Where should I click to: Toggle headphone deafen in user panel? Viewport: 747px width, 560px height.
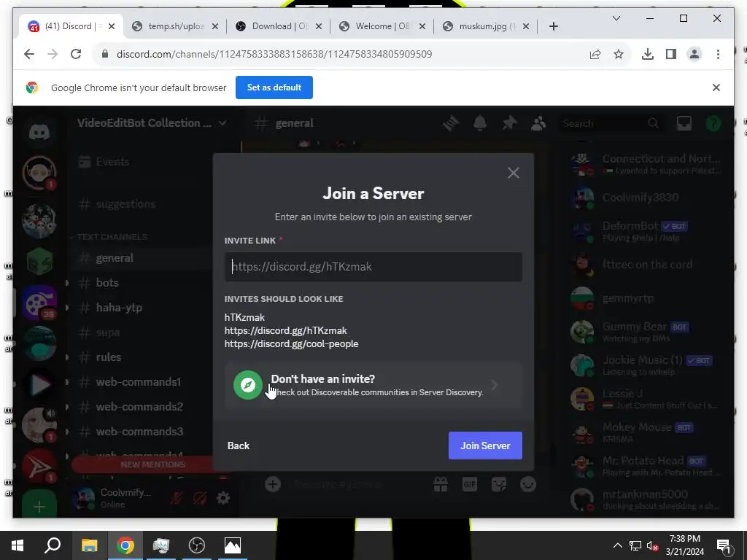pos(200,498)
